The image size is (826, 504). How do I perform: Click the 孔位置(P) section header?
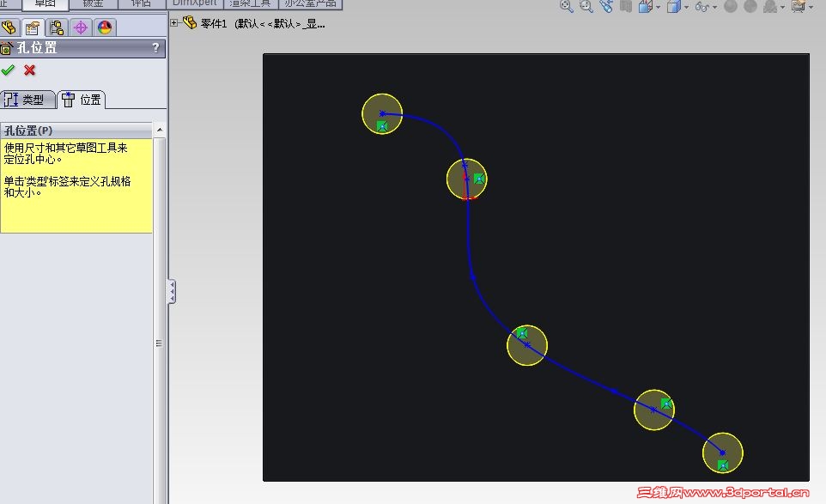(77, 131)
